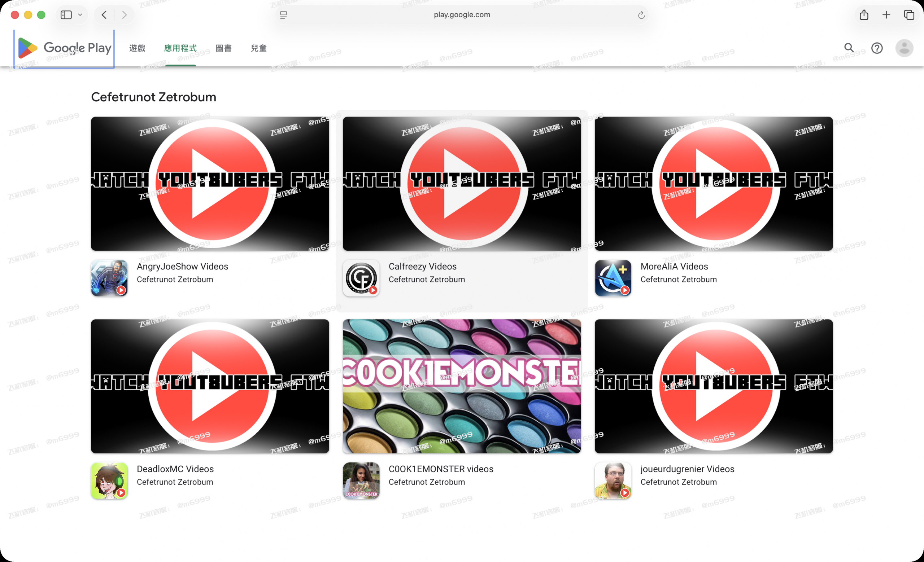Go forward to next page
The width and height of the screenshot is (924, 562).
coord(124,15)
